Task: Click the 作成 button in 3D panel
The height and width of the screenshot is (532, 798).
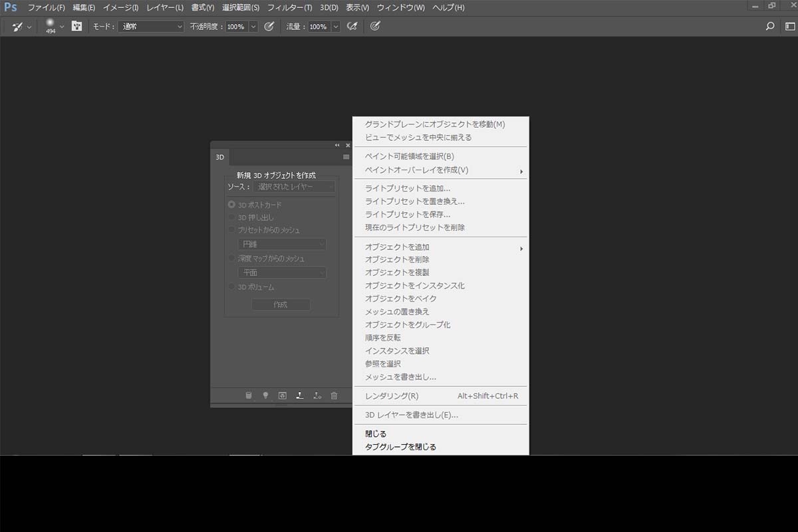Action: (281, 305)
